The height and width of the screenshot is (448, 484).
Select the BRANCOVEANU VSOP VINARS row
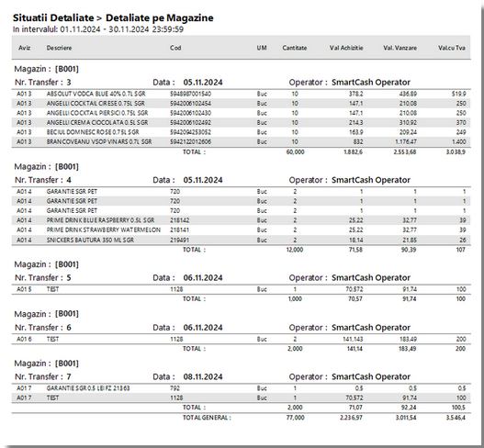click(241, 142)
